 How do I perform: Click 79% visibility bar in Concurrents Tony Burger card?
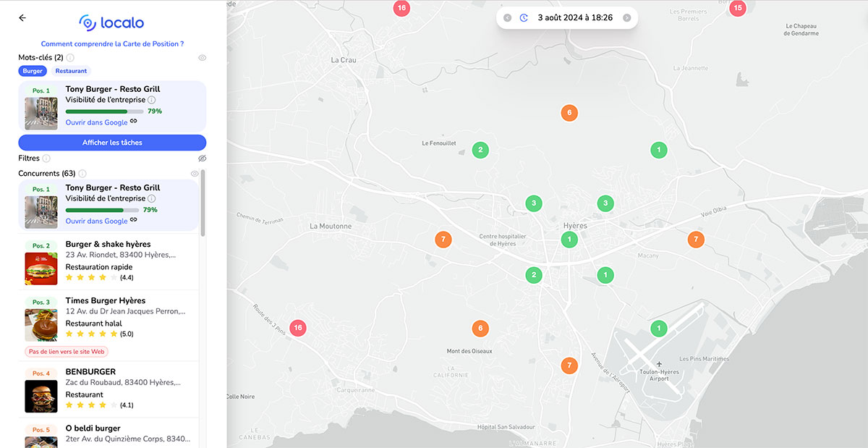click(x=102, y=210)
